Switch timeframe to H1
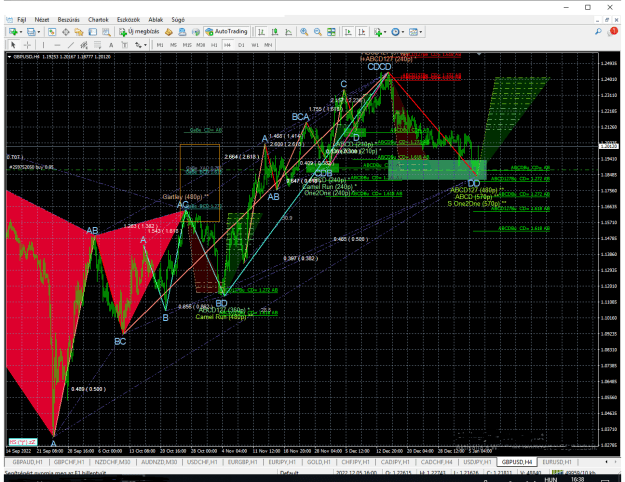 (214, 45)
